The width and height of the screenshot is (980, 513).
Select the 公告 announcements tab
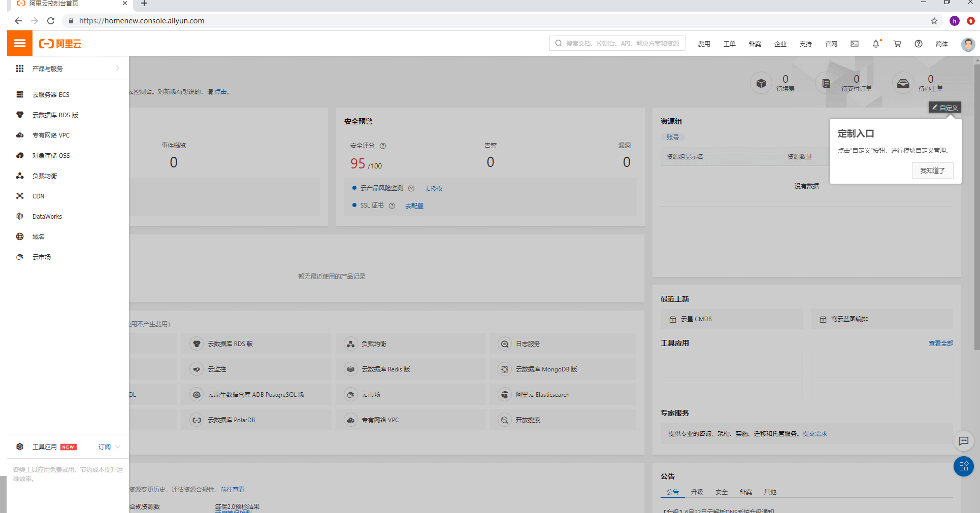coord(673,492)
